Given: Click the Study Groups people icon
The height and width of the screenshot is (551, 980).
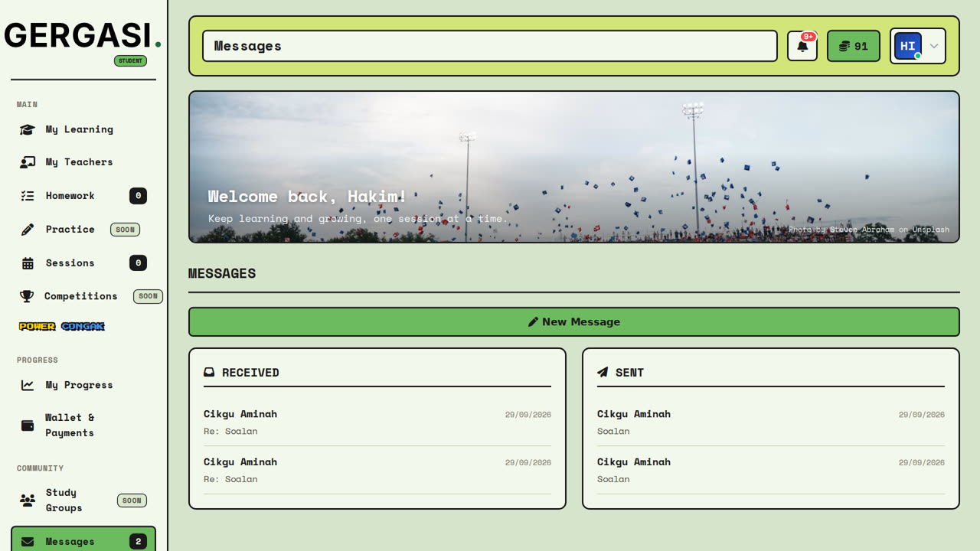Looking at the screenshot, I should click(x=28, y=500).
